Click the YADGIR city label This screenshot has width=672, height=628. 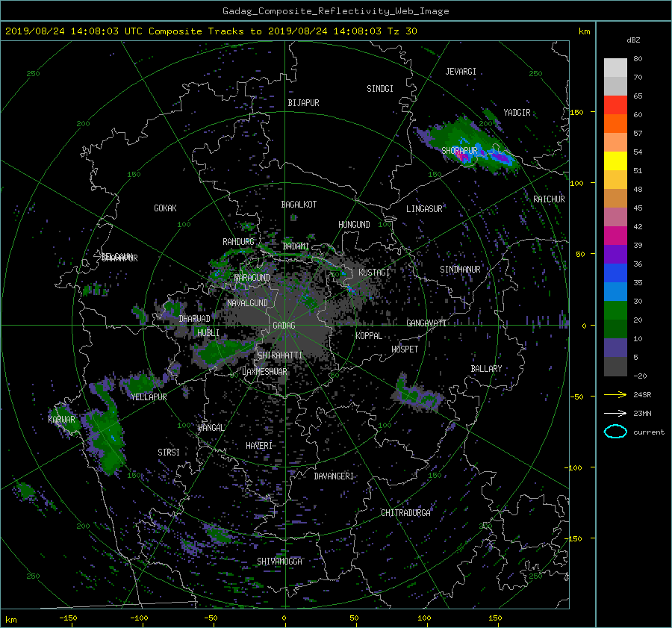517,113
